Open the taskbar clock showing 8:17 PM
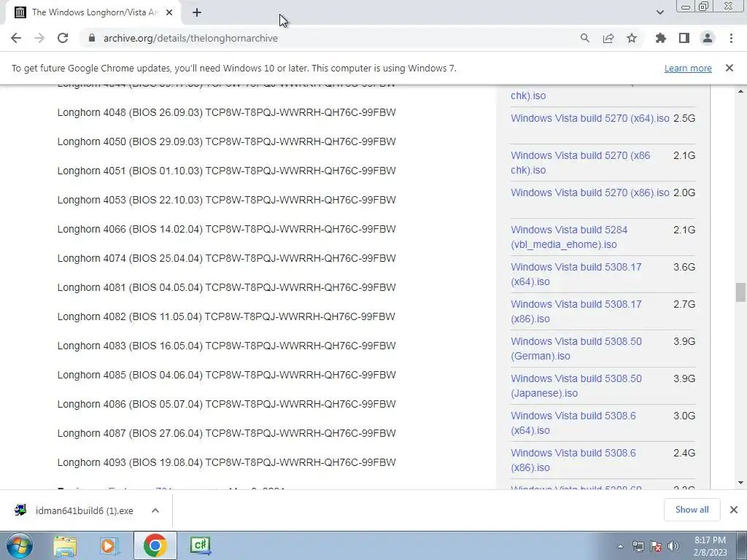Image resolution: width=747 pixels, height=560 pixels. (710, 546)
